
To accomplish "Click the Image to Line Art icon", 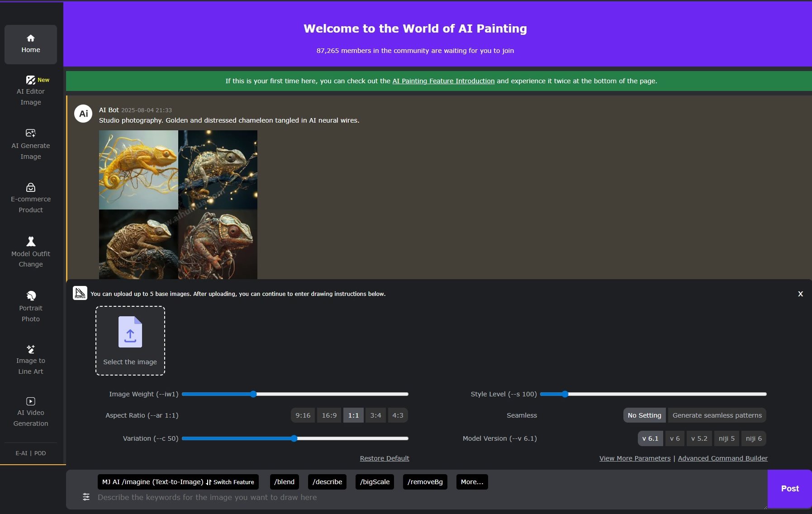I will click(31, 349).
